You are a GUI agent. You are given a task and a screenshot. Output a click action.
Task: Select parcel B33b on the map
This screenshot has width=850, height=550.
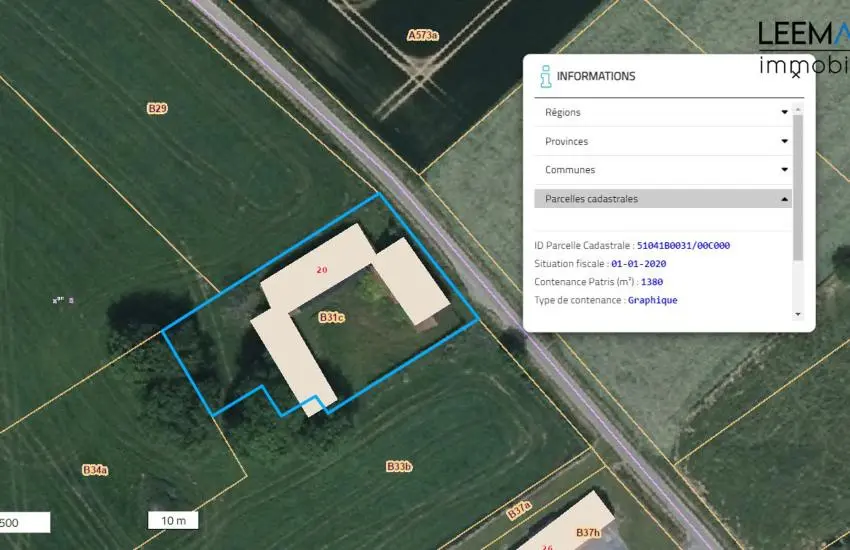(399, 466)
